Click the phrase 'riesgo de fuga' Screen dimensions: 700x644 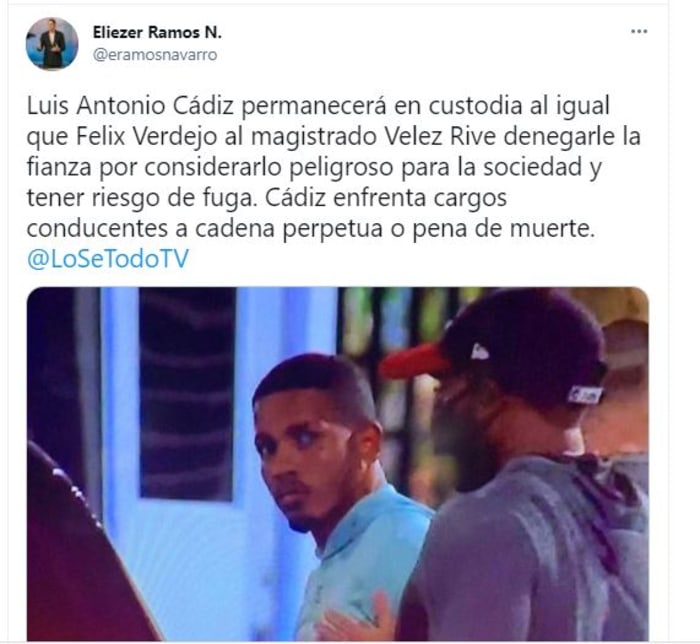(175, 198)
